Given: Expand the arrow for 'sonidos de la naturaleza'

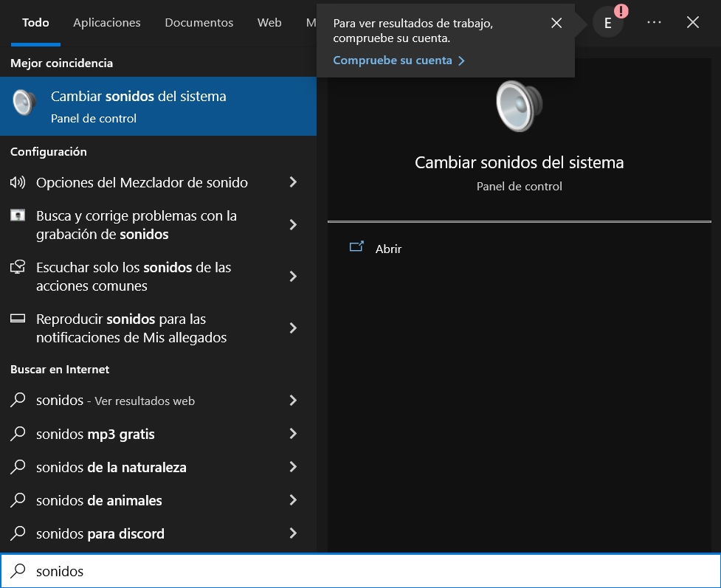Looking at the screenshot, I should pyautogui.click(x=293, y=466).
